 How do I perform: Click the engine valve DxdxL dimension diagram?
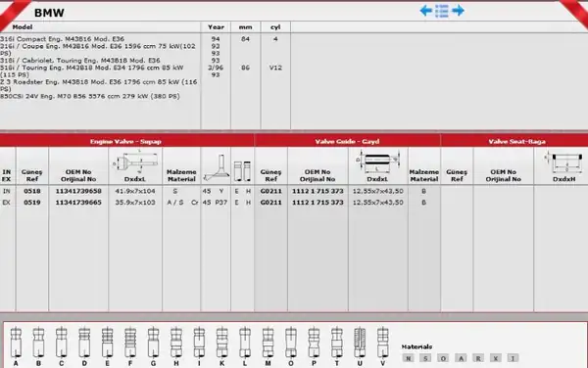point(135,161)
